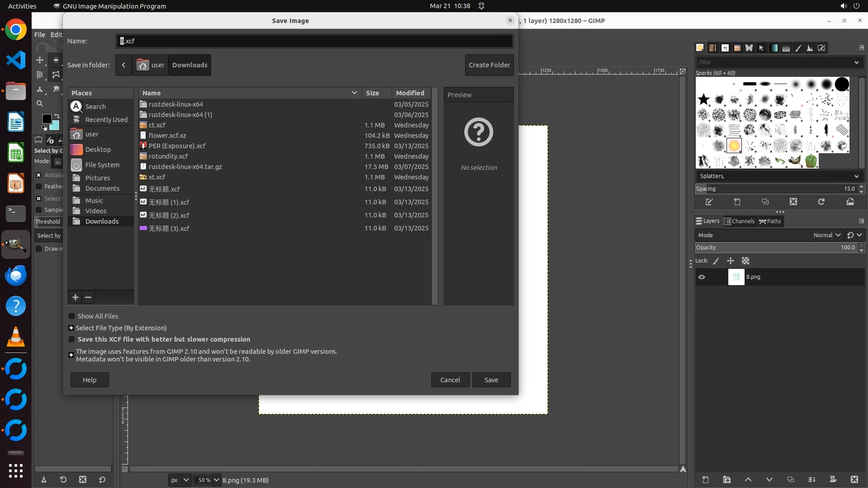This screenshot has width=868, height=488.
Task: Open GIMP from the Ubuntu dock
Action: (x=16, y=244)
